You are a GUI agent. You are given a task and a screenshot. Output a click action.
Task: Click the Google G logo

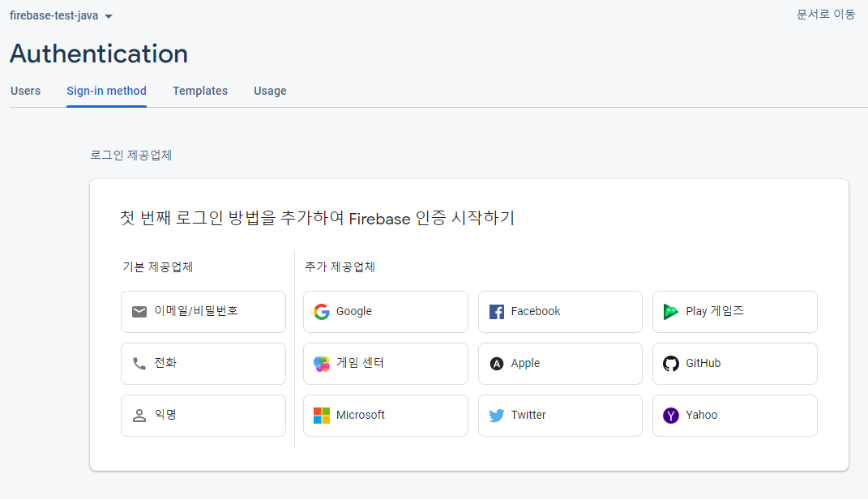322,312
